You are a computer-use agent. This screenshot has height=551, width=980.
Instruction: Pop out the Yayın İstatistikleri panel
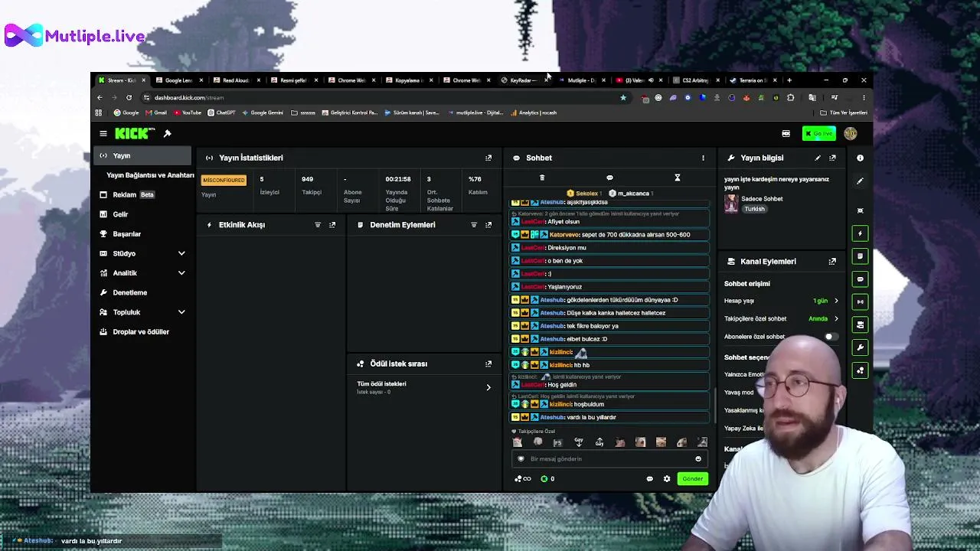click(488, 158)
